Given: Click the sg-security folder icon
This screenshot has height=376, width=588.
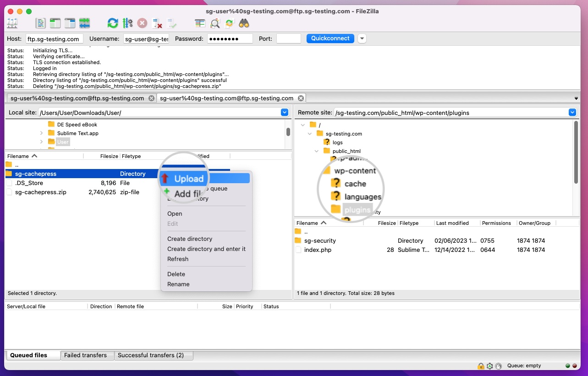Looking at the screenshot, I should tap(298, 240).
